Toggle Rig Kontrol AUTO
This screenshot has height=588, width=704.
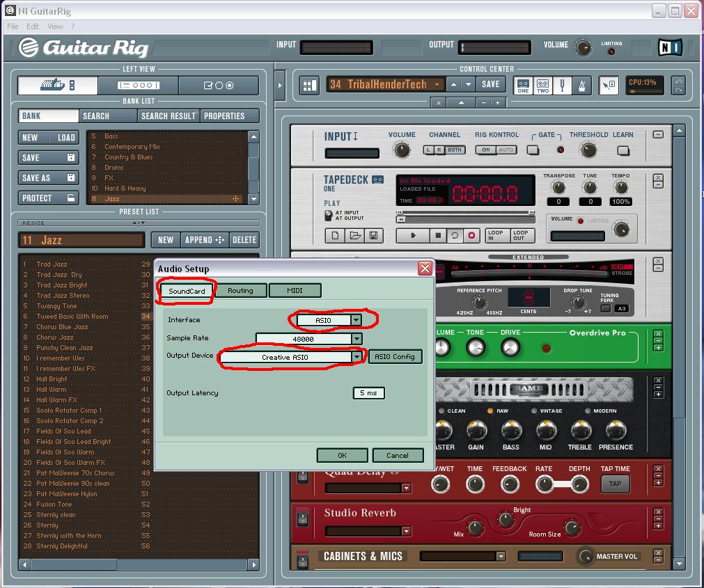point(506,150)
